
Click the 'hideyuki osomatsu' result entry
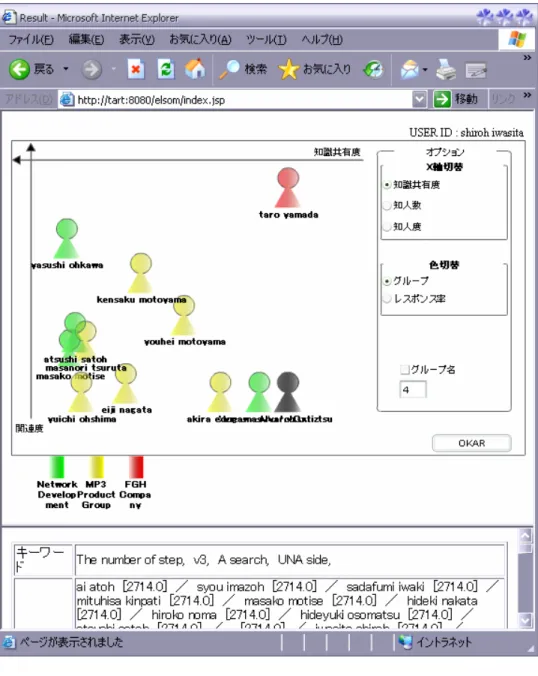350,614
